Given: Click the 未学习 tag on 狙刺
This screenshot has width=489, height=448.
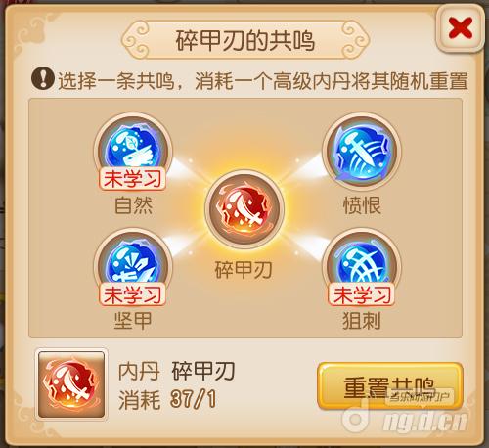Looking at the screenshot, I should [362, 294].
